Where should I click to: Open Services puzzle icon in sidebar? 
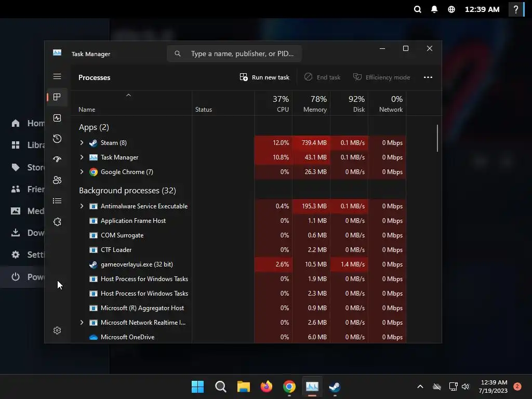click(x=57, y=222)
